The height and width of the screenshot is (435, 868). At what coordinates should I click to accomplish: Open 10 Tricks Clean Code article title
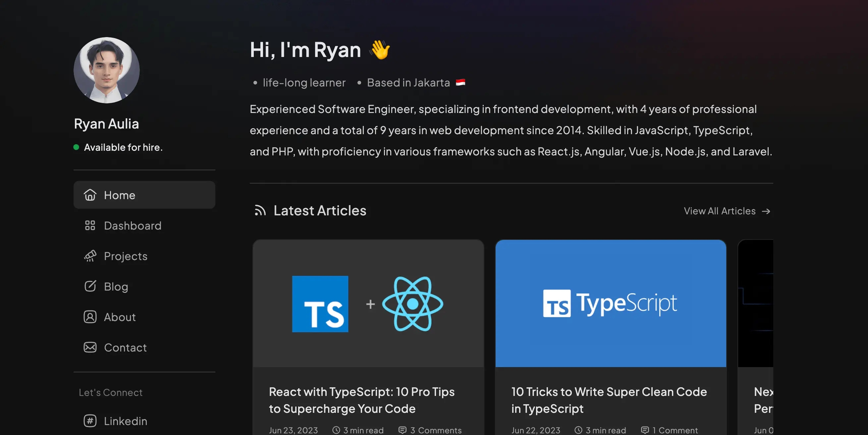(609, 400)
